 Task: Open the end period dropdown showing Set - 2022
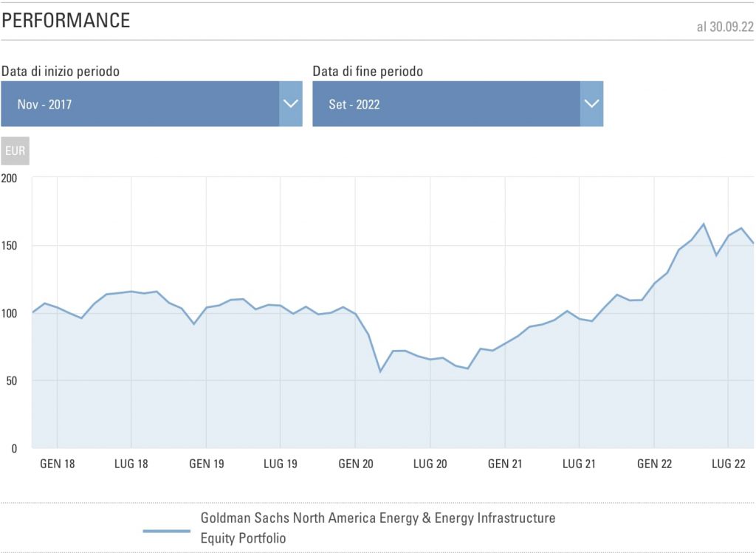(446, 104)
